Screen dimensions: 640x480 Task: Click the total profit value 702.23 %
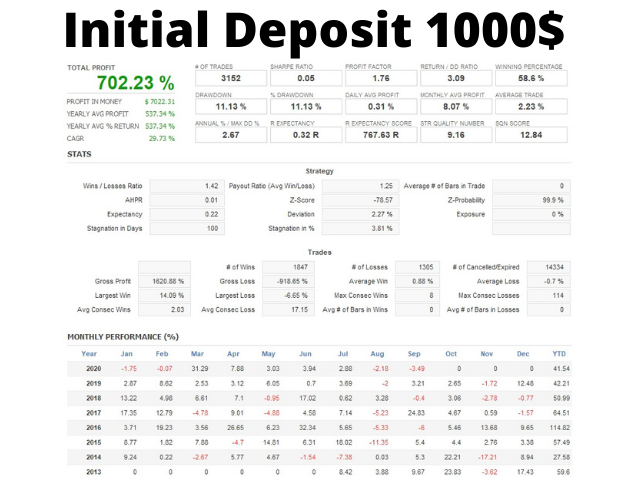coord(136,83)
